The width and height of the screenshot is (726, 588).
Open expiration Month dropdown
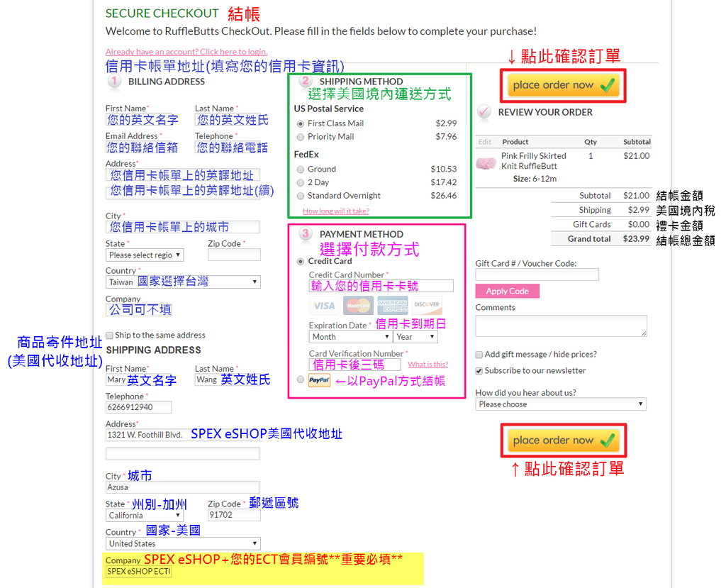point(350,337)
